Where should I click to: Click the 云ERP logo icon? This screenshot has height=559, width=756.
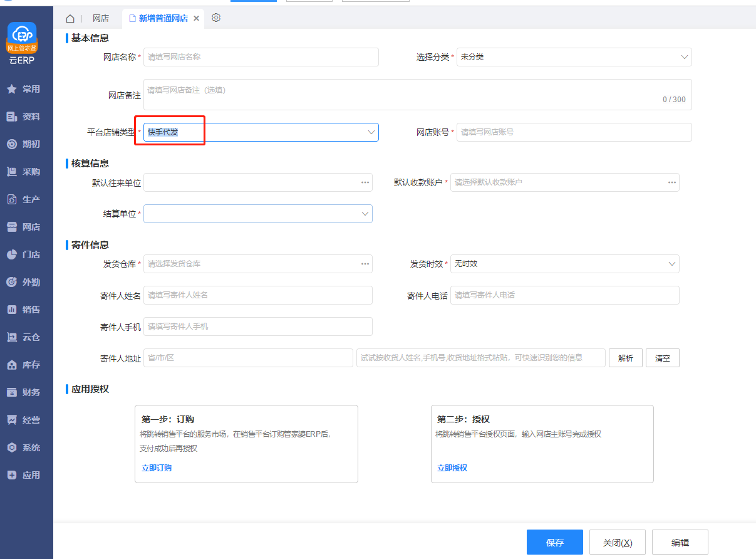(21, 38)
